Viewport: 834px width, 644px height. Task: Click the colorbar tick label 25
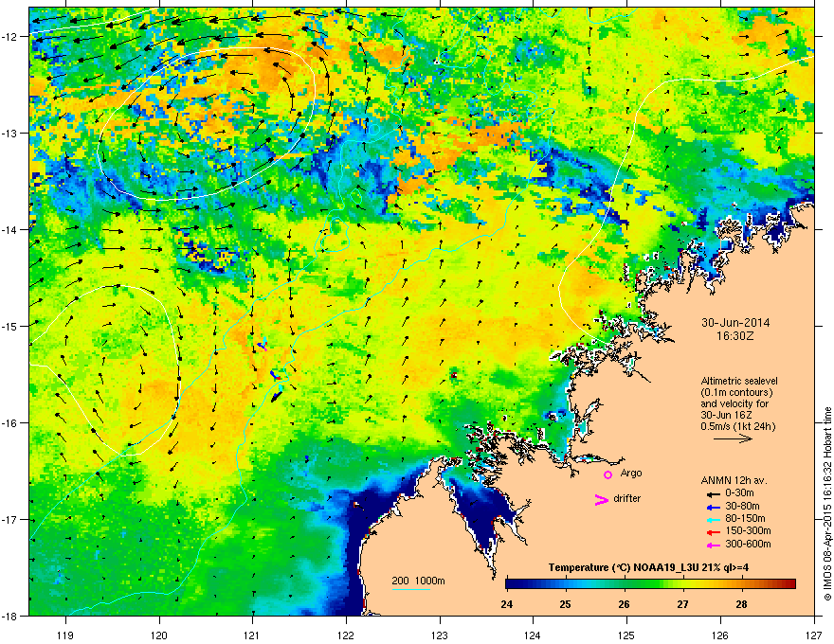tap(566, 604)
